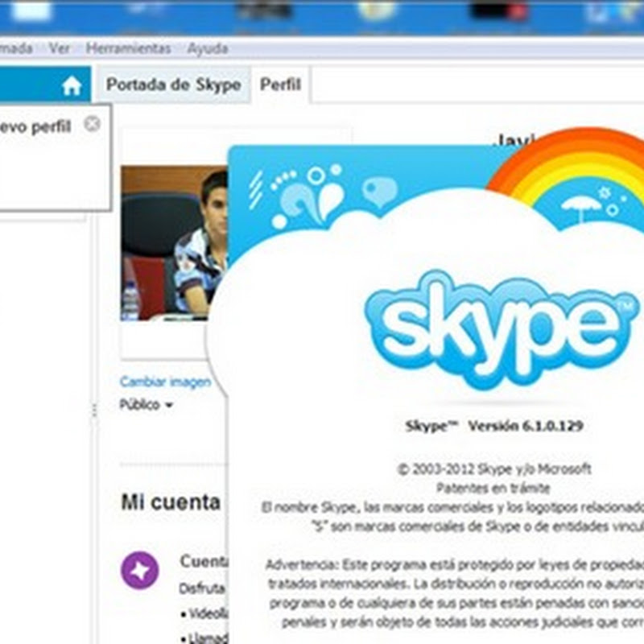The width and height of the screenshot is (644, 644).
Task: Click the Cambiar imagen link
Action: (x=166, y=382)
